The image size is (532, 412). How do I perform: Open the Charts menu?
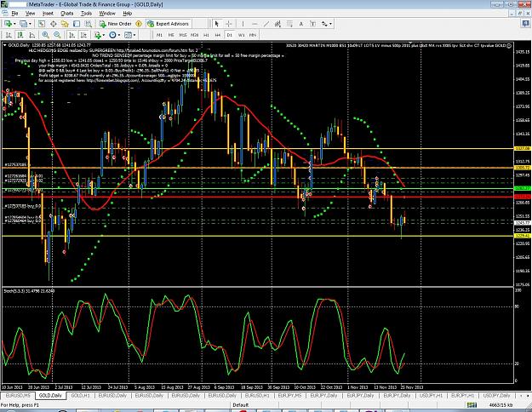coord(67,14)
